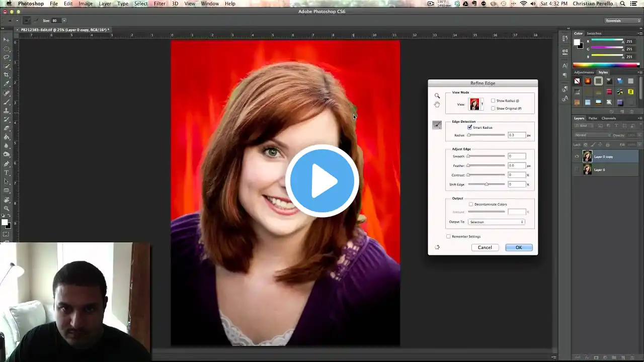Click the Spotlight search icon in menu bar
This screenshot has width=644, height=362.
[622, 4]
